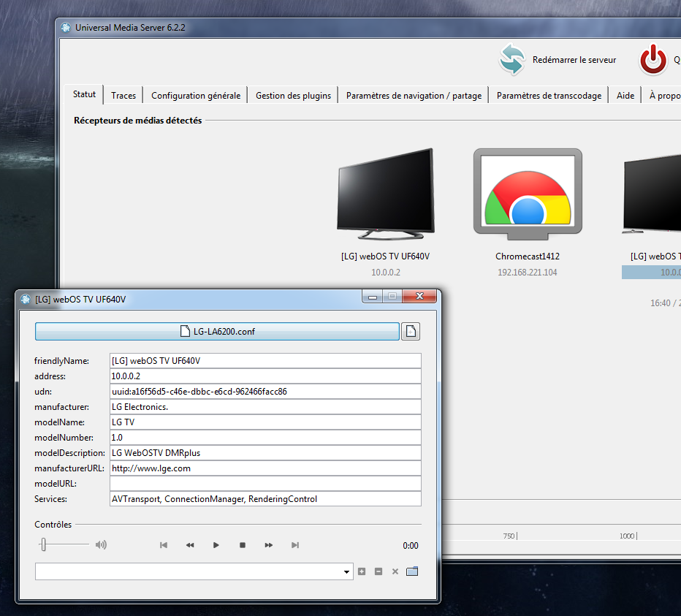This screenshot has height=616, width=681.
Task: Minimize the LG webOS TV UF640V dialog
Action: pos(373,297)
